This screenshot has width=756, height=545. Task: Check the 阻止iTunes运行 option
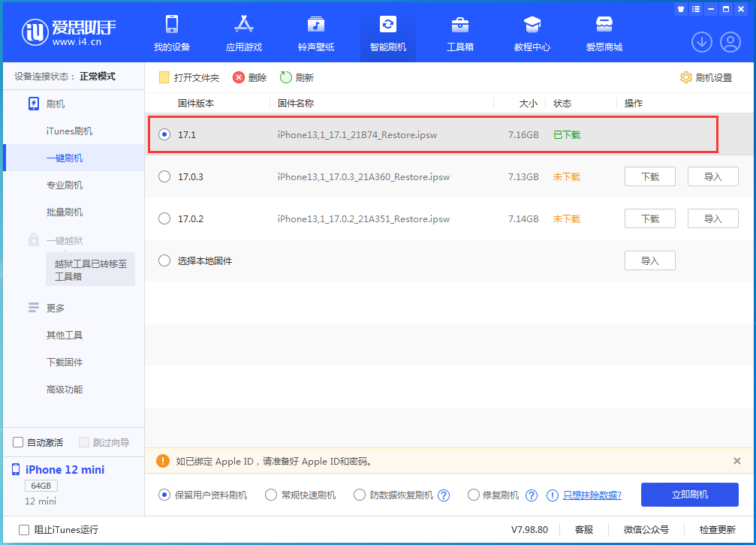tap(24, 529)
